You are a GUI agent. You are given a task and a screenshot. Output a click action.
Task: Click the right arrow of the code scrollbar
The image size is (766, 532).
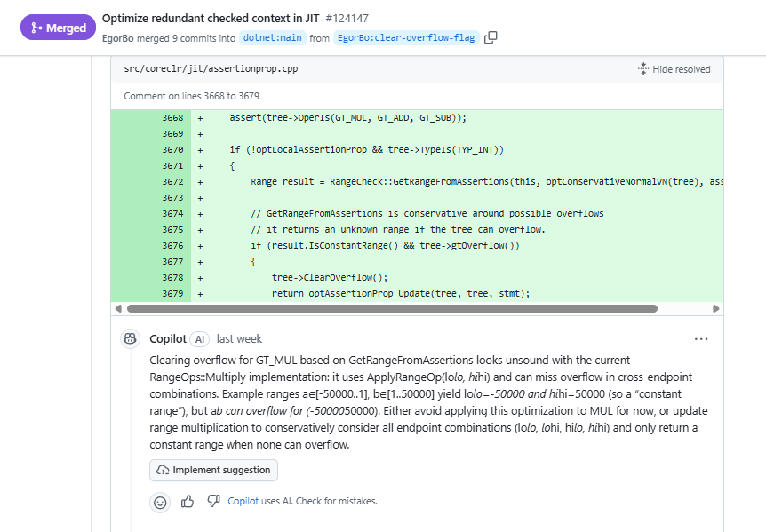(x=715, y=308)
